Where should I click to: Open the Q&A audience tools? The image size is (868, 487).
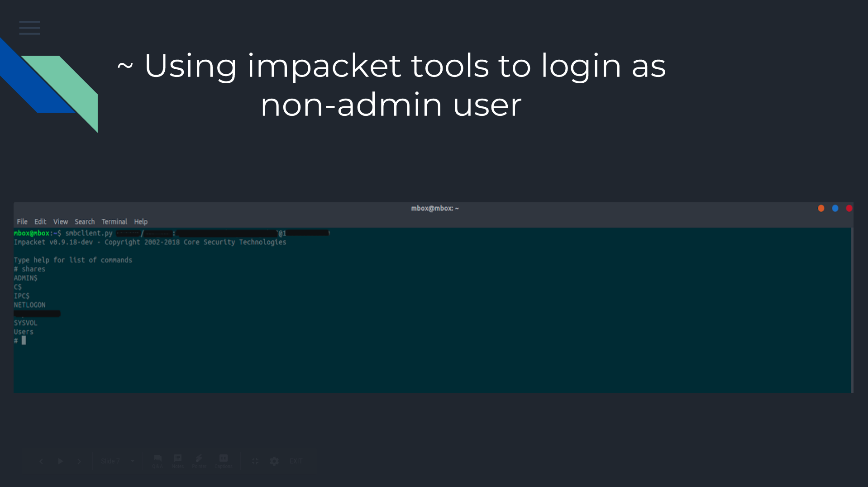157,461
